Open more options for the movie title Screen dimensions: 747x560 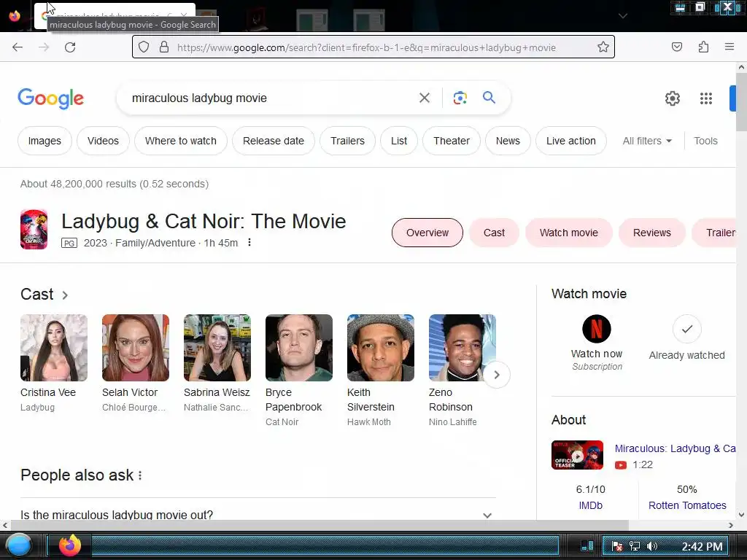point(249,242)
